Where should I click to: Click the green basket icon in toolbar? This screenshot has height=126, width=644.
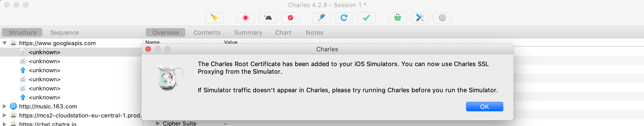click(397, 18)
